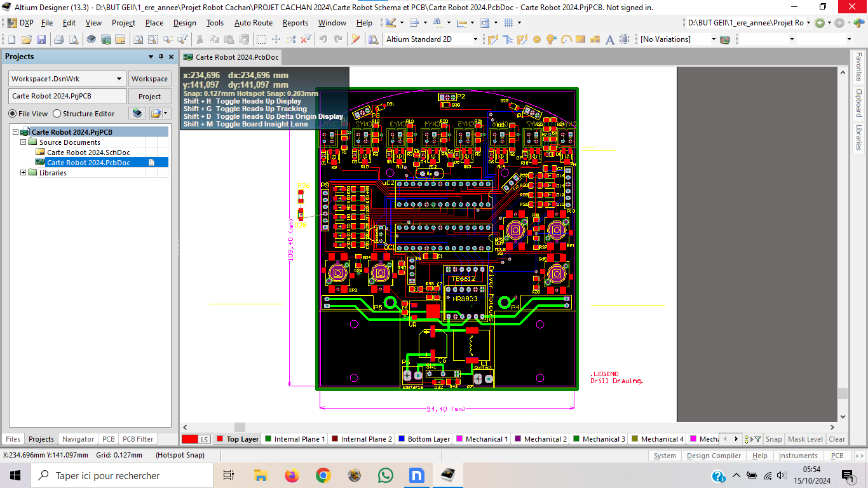Click the Clear button in bottom bar
This screenshot has width=868, height=488.
point(837,439)
